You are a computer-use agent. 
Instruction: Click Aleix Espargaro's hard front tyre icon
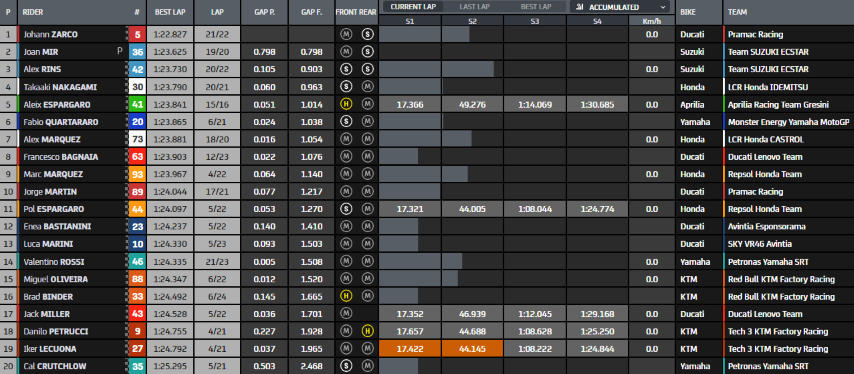pyautogui.click(x=345, y=104)
